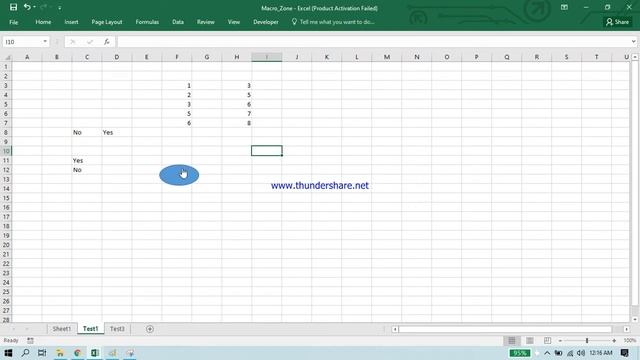Click the 100% zoom level text
The width and height of the screenshot is (640, 360).
(629, 340)
